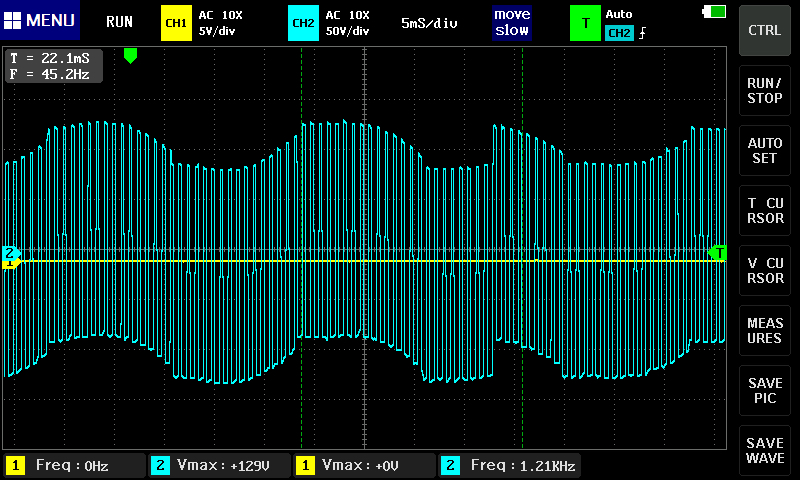Toggle the V CURSOR voltage cursors
Viewport: 800px width, 480px height.
[x=765, y=270]
